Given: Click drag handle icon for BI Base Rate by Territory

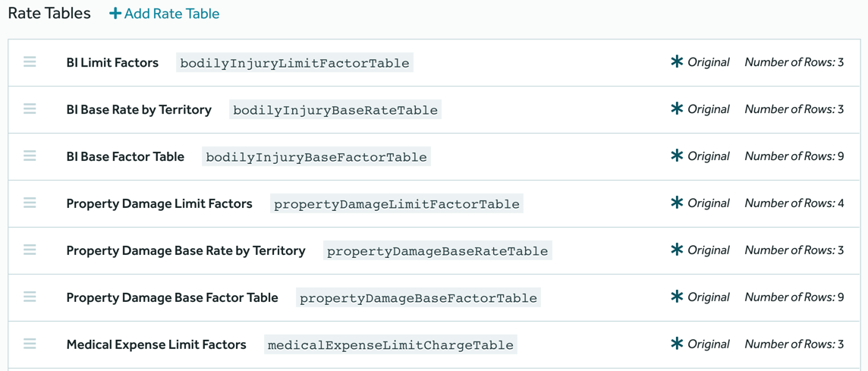Looking at the screenshot, I should pyautogui.click(x=30, y=109).
